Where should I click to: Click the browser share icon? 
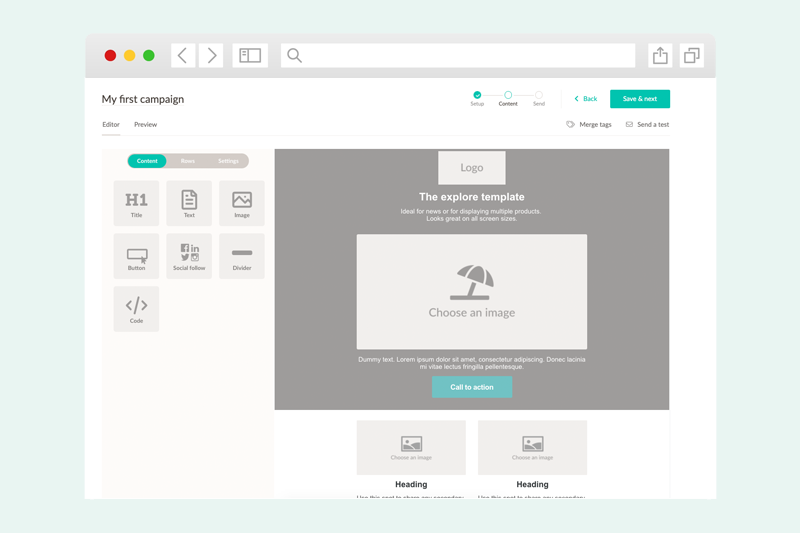tap(660, 55)
